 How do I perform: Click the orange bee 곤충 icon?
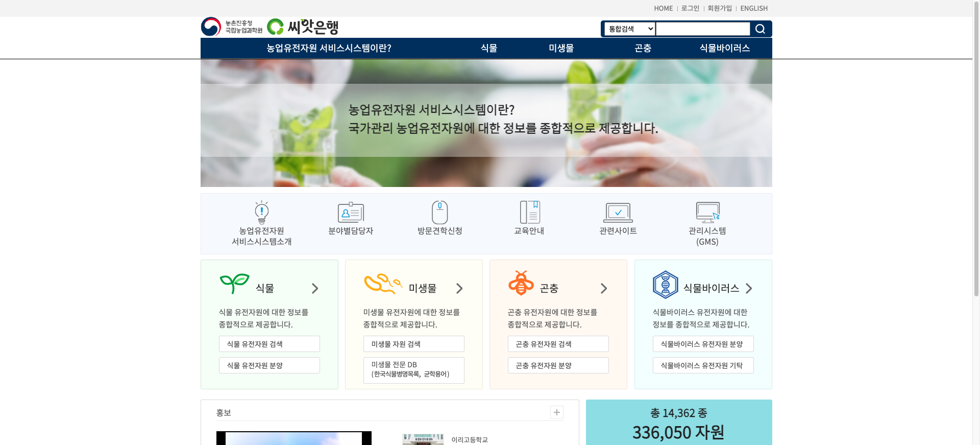tap(521, 284)
